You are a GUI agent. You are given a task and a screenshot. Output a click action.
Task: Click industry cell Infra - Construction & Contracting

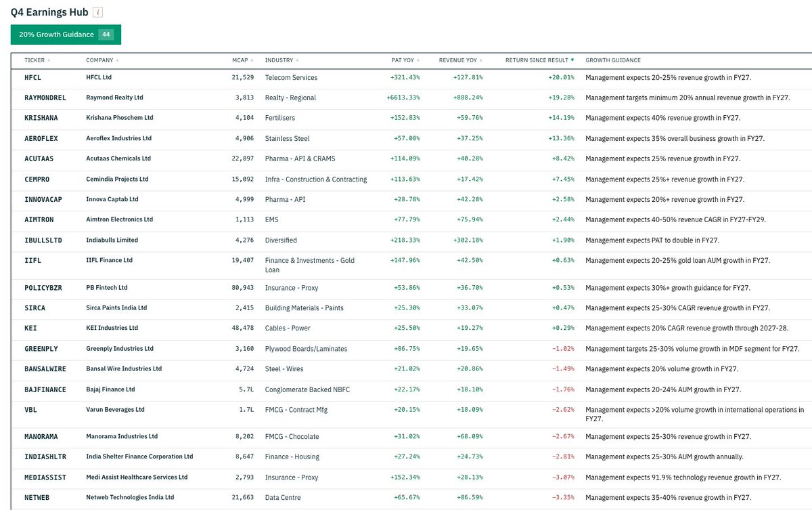(316, 179)
